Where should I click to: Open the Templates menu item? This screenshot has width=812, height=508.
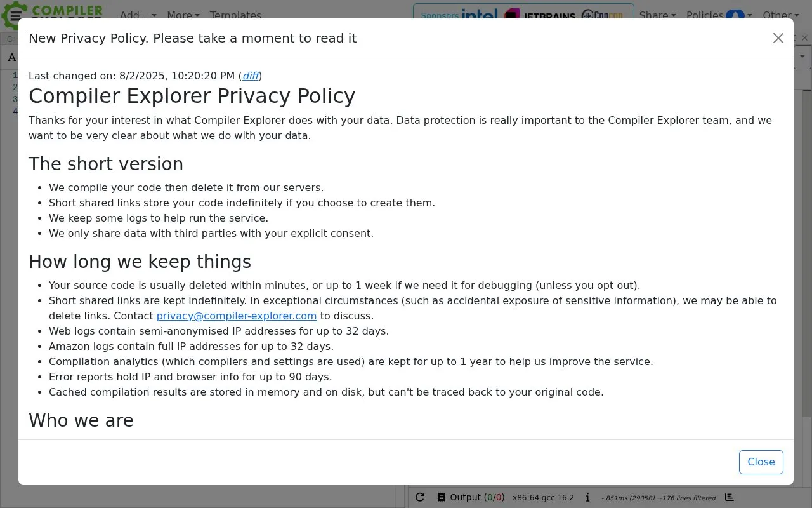235,15
